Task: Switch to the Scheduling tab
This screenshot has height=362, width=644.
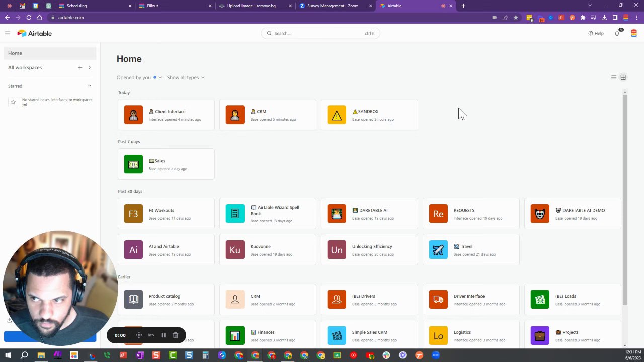Action: 95,6
